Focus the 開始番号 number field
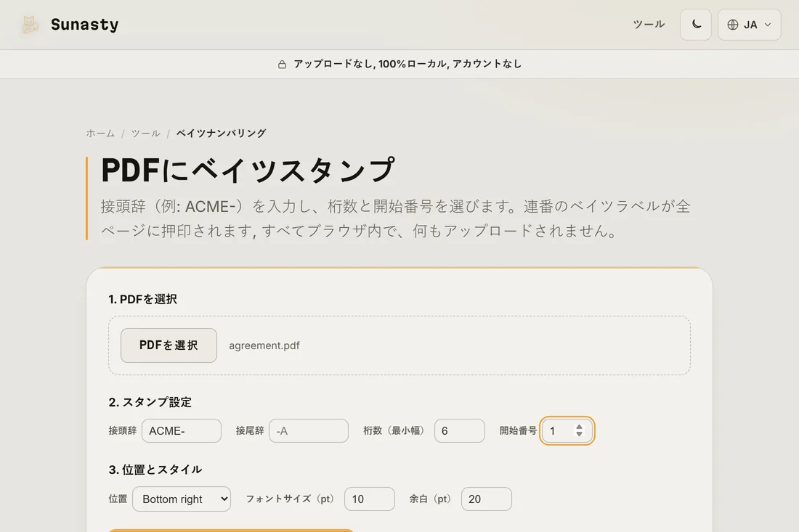The height and width of the screenshot is (532, 799). [567, 430]
